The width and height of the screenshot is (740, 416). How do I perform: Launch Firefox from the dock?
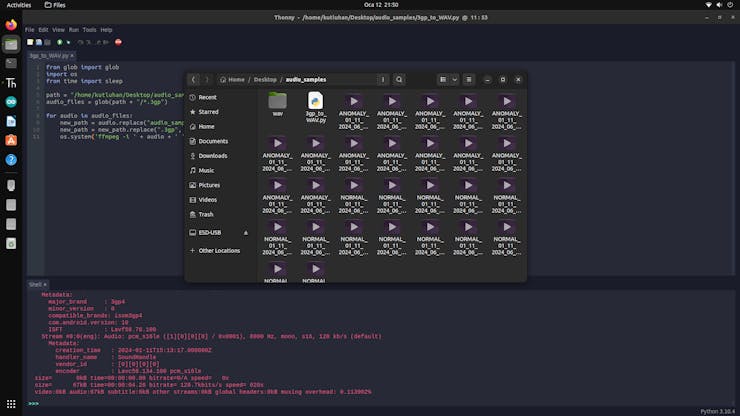(x=11, y=25)
